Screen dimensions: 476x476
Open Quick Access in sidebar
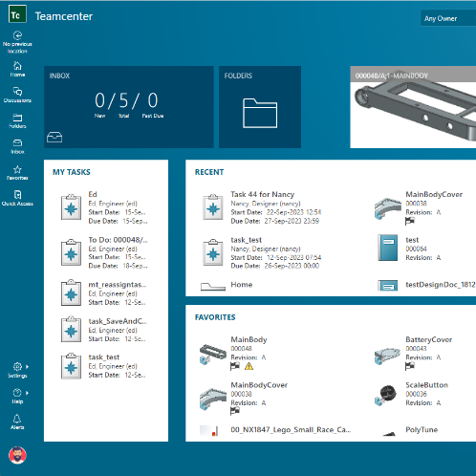click(x=17, y=198)
